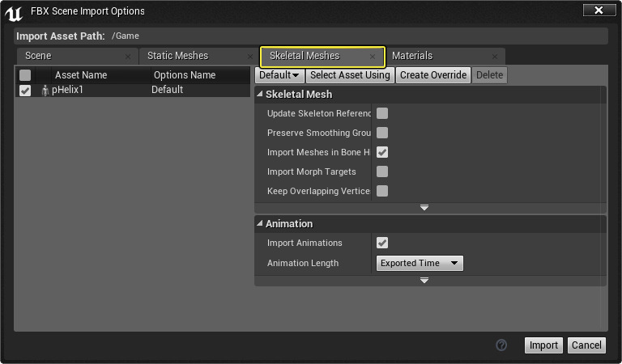The image size is (622, 364).
Task: Disable Import Meshes in Bone Hierarchy
Action: tap(382, 152)
